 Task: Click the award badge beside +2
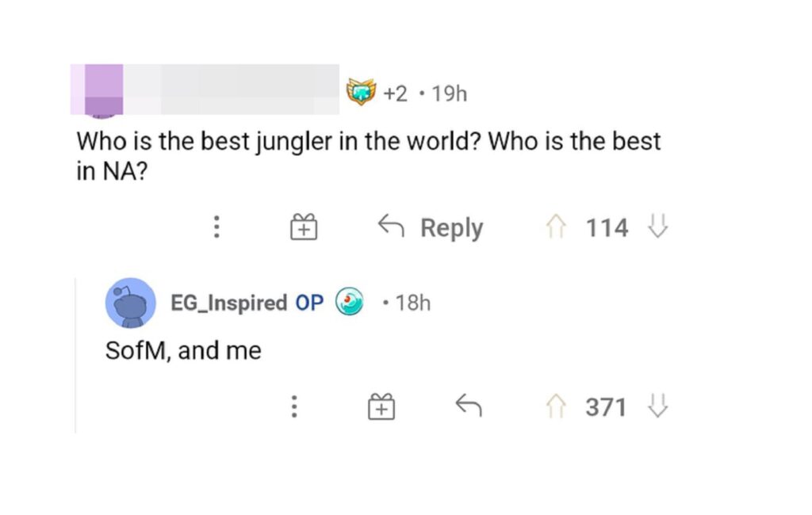361,94
